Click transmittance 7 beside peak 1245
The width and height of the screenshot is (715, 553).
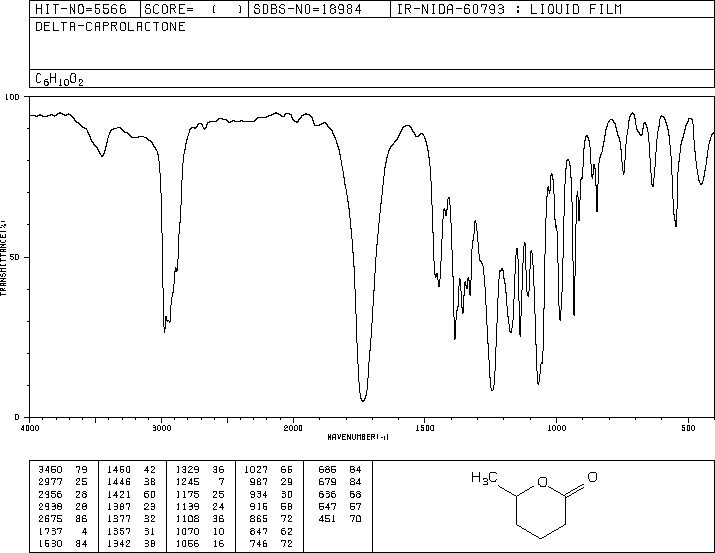pos(221,482)
